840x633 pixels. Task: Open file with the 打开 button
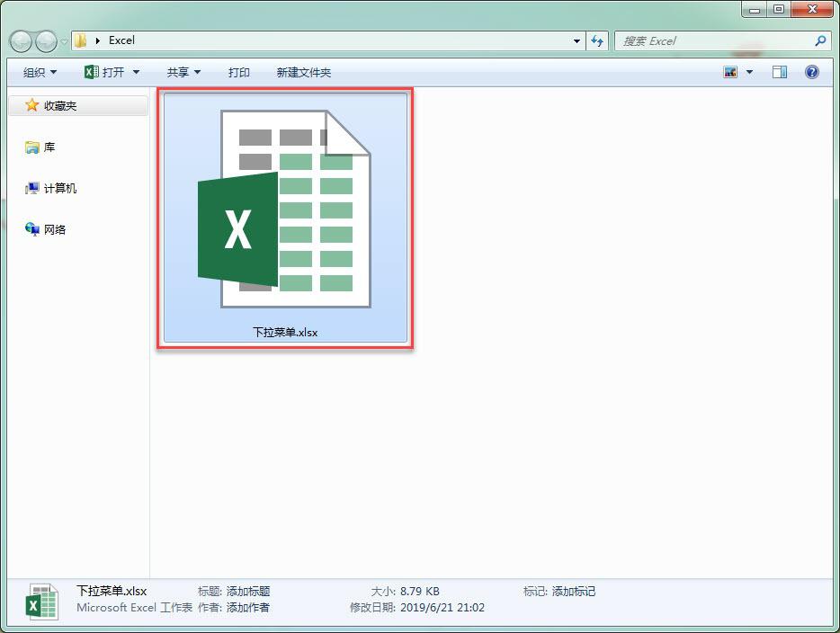click(x=105, y=72)
